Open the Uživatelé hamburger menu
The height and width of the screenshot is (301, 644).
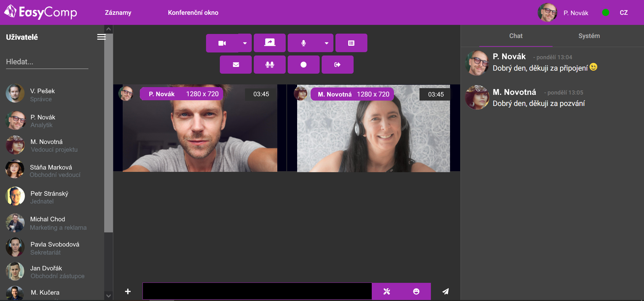point(101,37)
